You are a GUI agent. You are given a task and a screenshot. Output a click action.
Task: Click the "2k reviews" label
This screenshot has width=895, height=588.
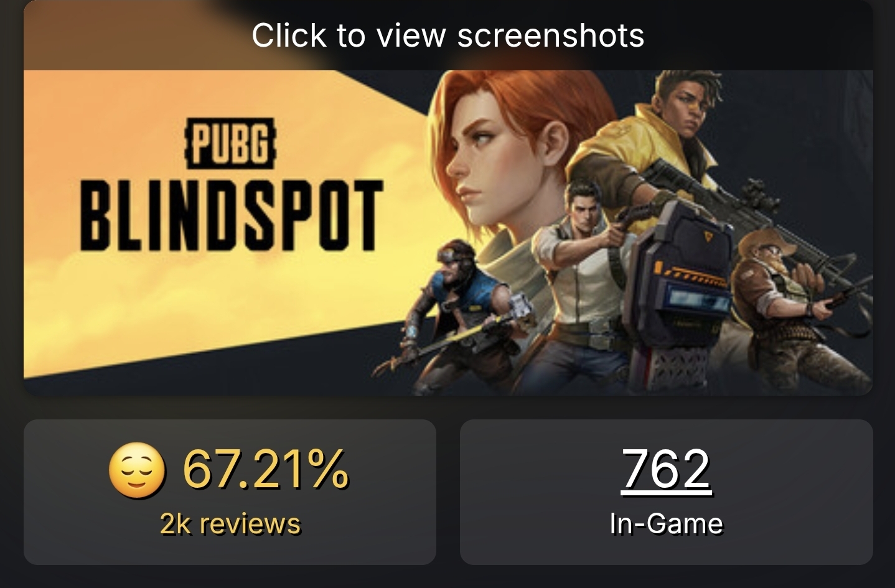pyautogui.click(x=230, y=524)
